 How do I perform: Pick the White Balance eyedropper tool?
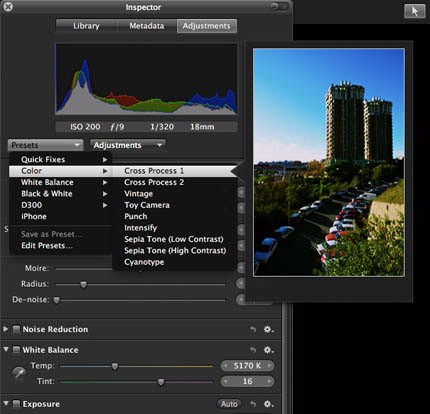coord(19,373)
